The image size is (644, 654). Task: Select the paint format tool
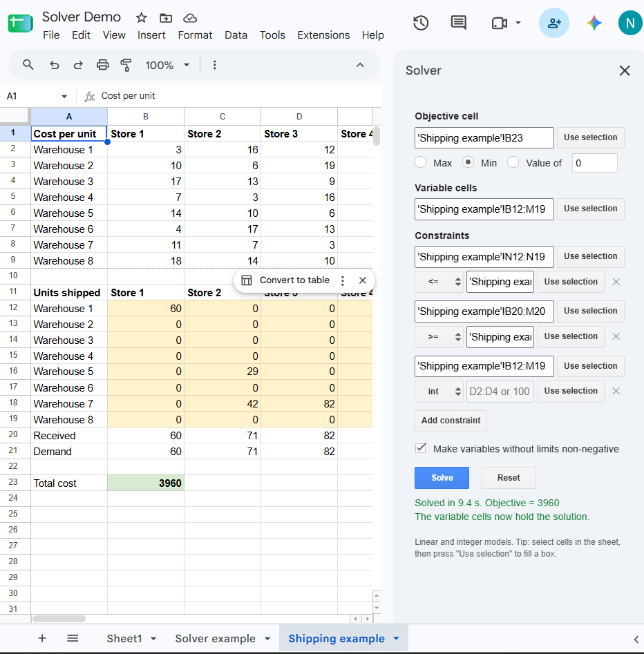pos(126,65)
